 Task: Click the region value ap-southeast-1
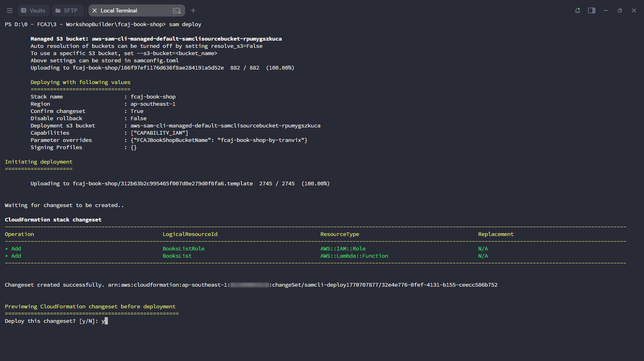pyautogui.click(x=153, y=104)
